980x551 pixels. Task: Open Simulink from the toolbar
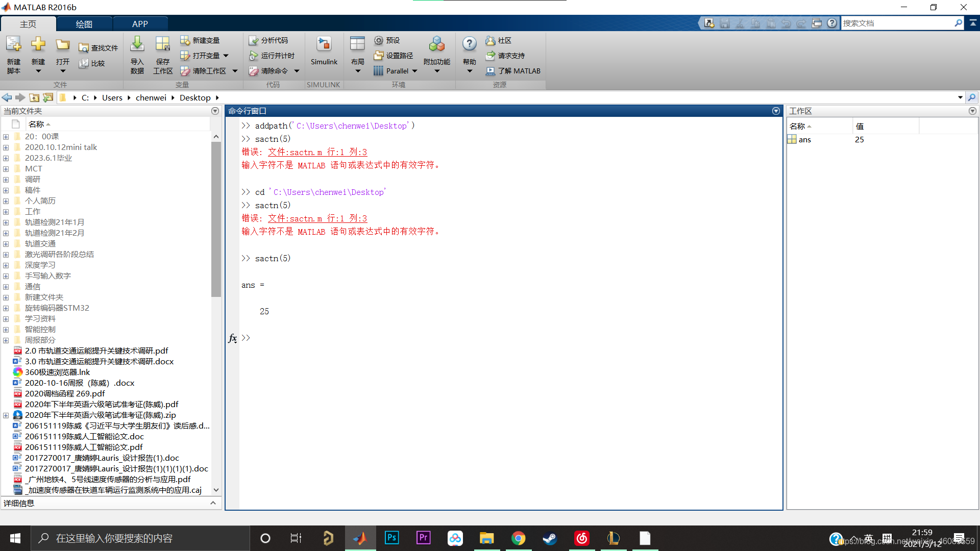[x=324, y=51]
